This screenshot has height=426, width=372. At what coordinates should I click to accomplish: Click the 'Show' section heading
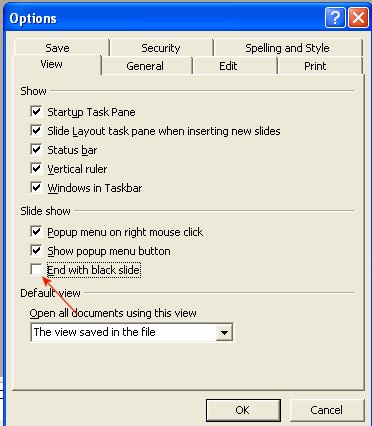(x=33, y=91)
